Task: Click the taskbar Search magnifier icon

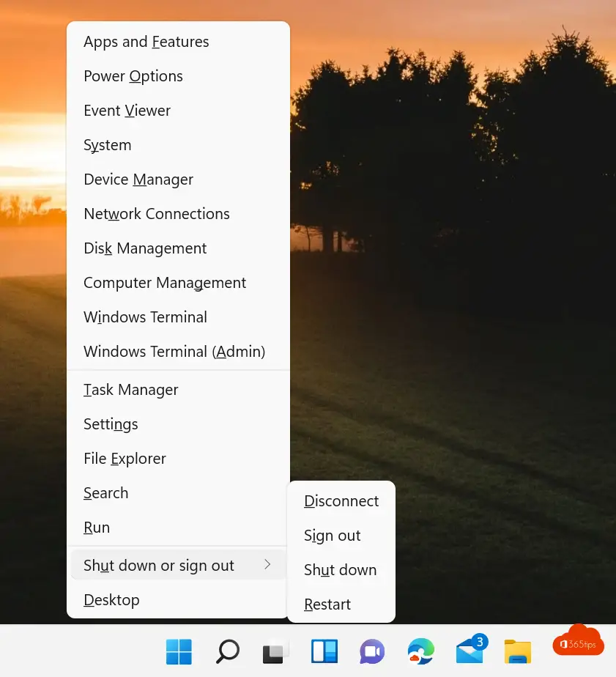Action: (x=228, y=651)
